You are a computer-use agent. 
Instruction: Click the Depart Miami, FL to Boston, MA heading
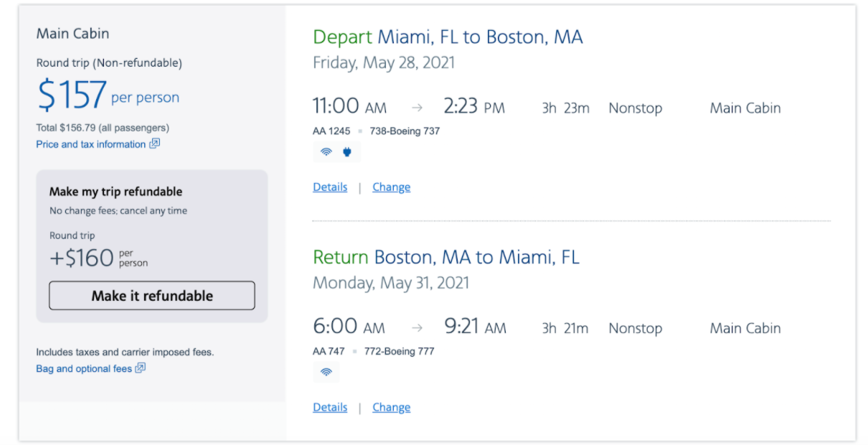[x=448, y=37]
